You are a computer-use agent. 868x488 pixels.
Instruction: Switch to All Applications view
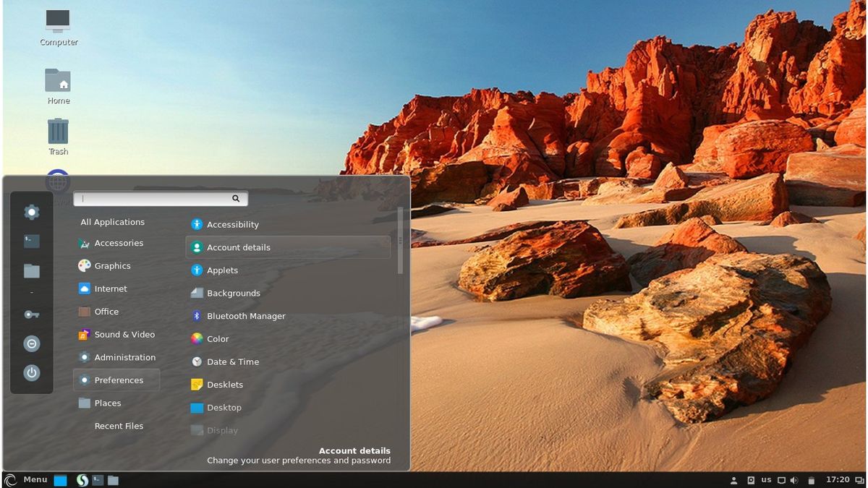[112, 222]
